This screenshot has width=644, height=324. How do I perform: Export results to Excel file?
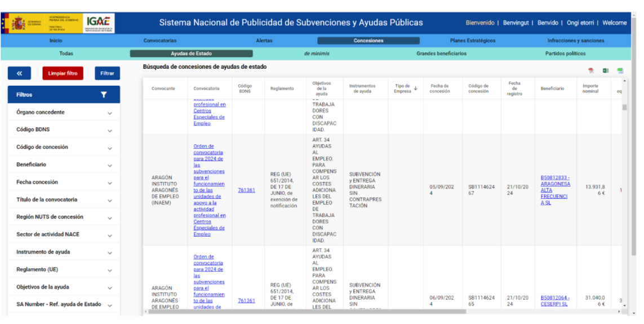[x=605, y=70]
